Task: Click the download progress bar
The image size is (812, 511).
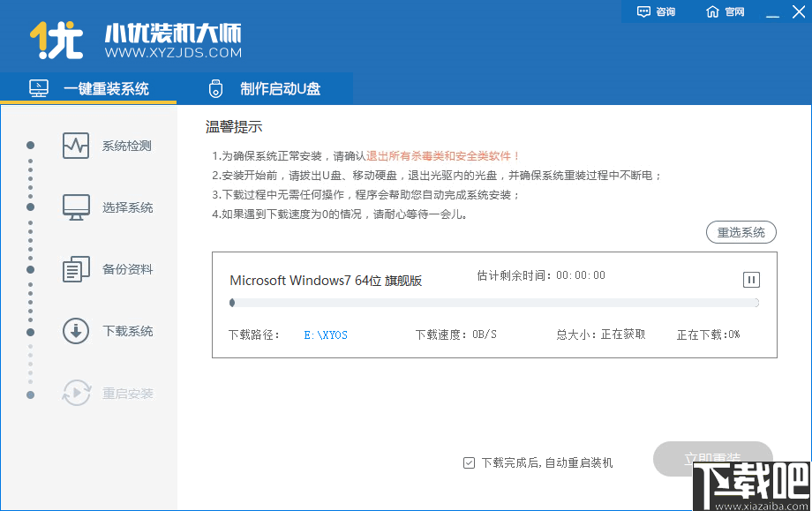Action: click(494, 303)
